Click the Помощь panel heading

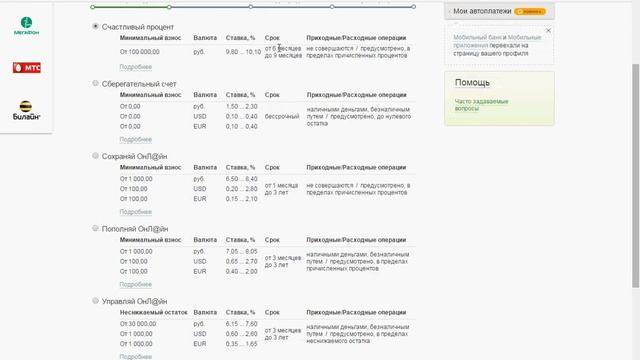[x=472, y=82]
